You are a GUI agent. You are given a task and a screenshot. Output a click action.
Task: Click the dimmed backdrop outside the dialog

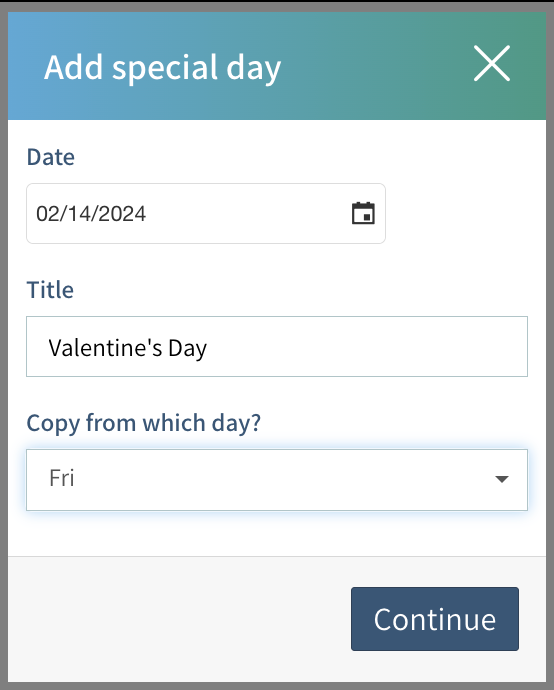(4, 345)
